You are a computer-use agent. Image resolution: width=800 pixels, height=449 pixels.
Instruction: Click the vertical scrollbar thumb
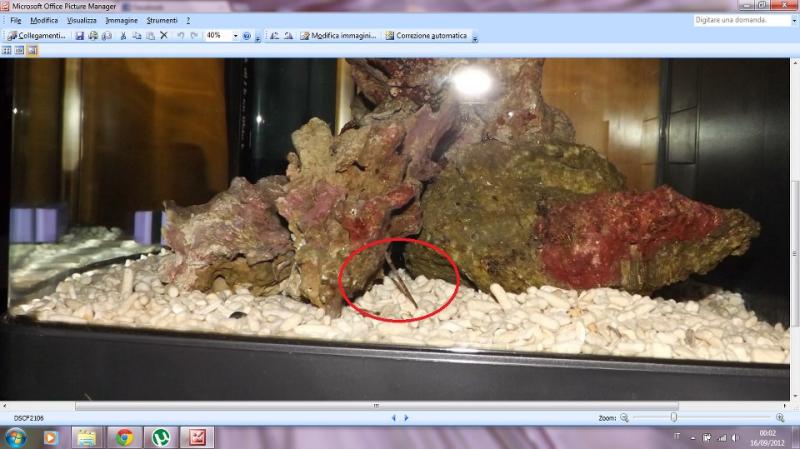tap(795, 254)
